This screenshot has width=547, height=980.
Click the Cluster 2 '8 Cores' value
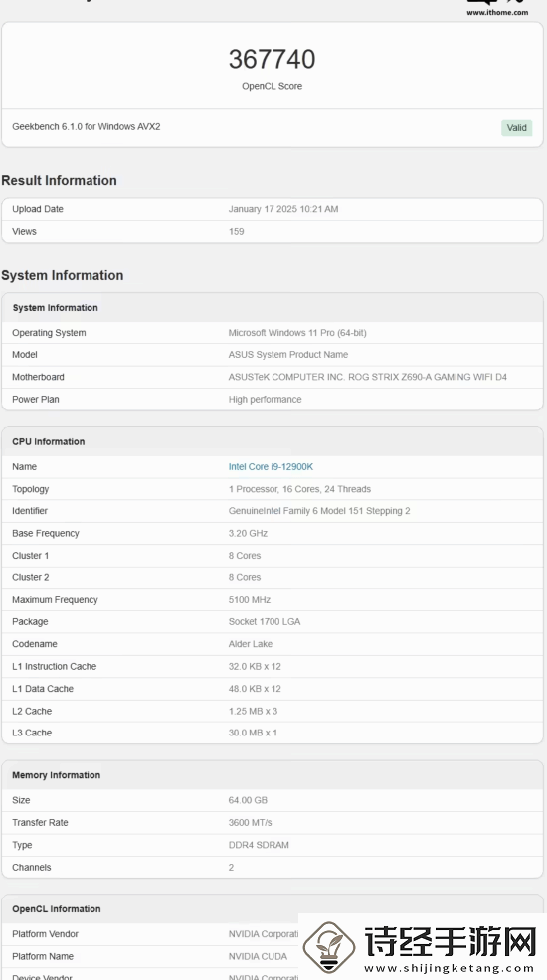245,578
